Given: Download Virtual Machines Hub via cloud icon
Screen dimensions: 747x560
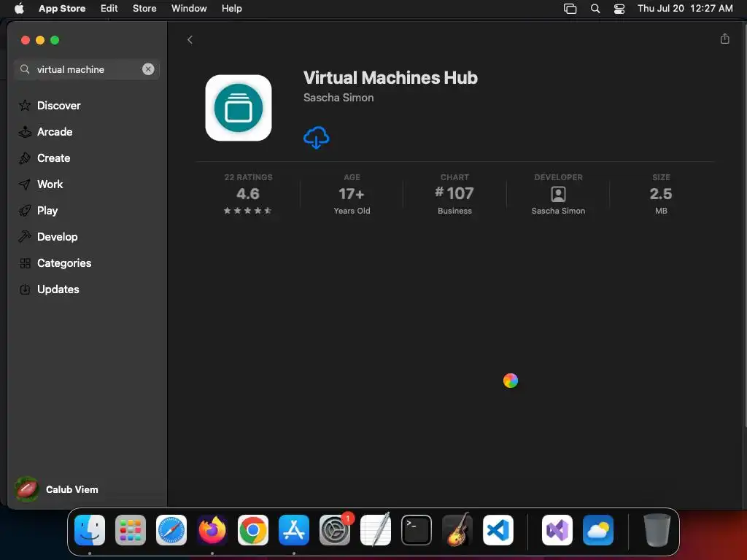Looking at the screenshot, I should [x=317, y=138].
